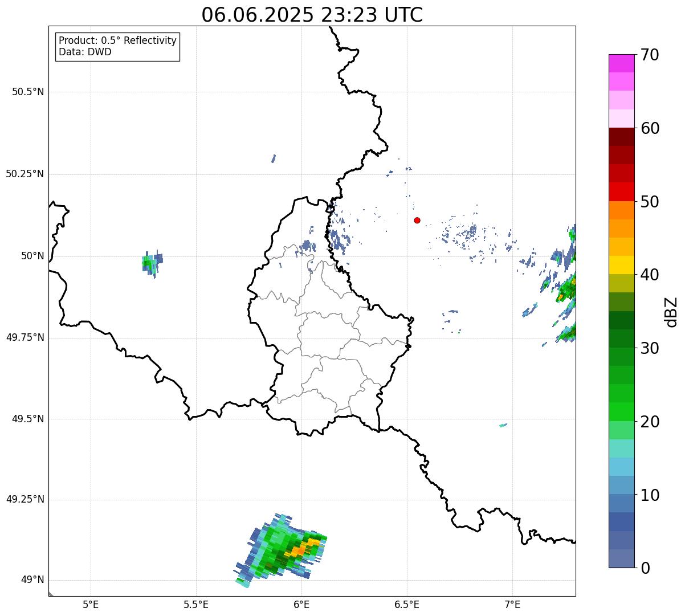685x616 pixels.
Task: Click the colorbar tick label '20'
Action: point(650,422)
